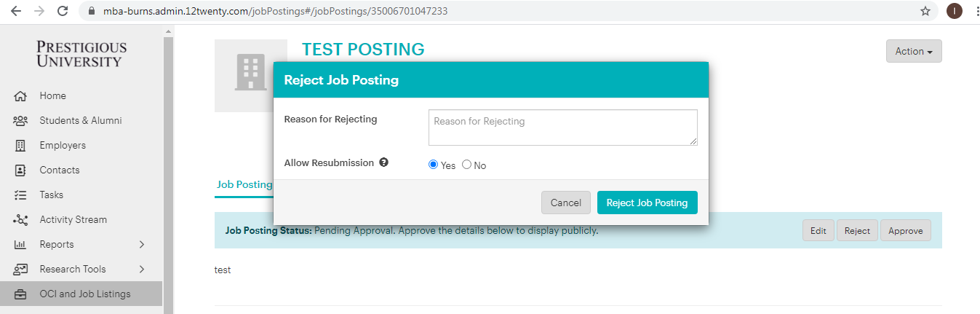
Task: Cancel the reject dialog
Action: point(565,203)
